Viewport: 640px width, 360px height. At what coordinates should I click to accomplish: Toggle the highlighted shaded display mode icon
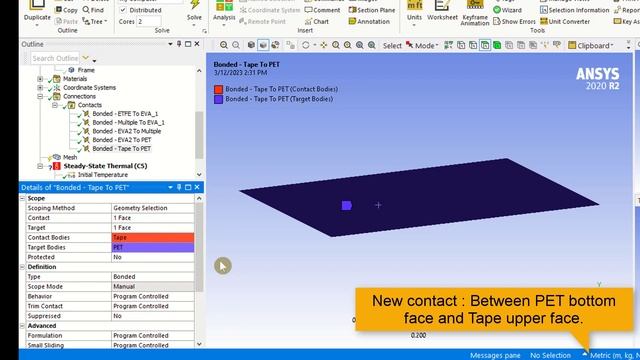click(x=263, y=45)
